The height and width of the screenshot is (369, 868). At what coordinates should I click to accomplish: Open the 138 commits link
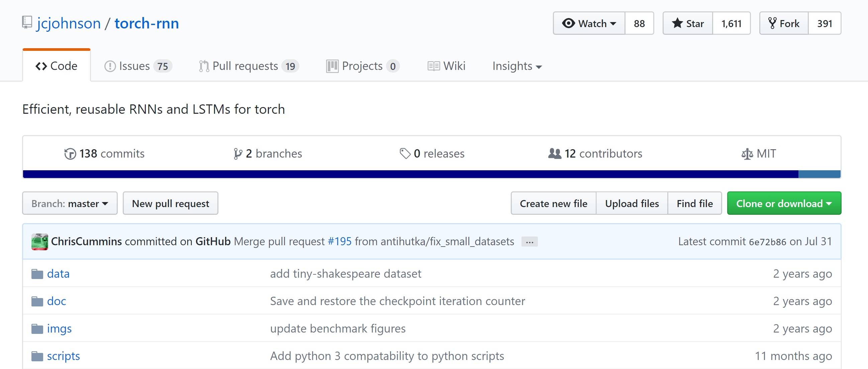(x=104, y=154)
